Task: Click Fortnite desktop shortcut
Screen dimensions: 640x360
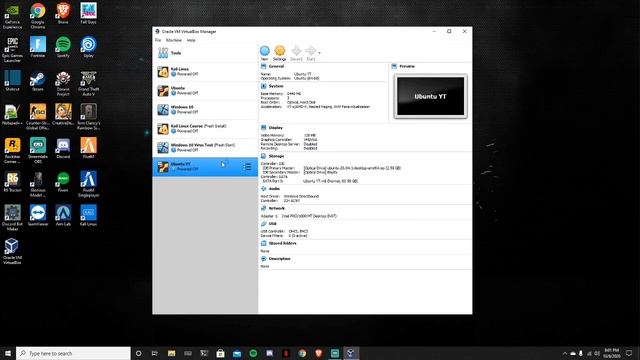Action: (x=38, y=47)
